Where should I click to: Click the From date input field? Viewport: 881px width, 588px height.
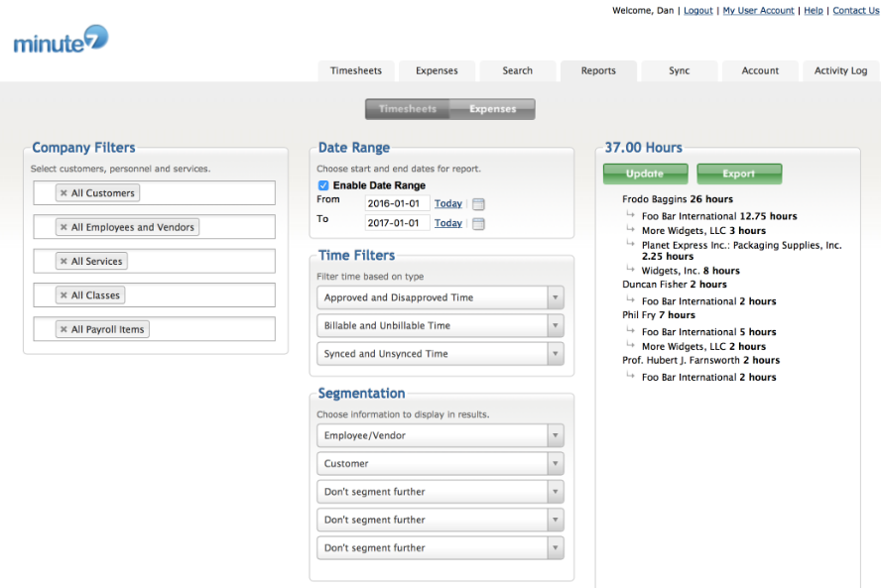(397, 203)
